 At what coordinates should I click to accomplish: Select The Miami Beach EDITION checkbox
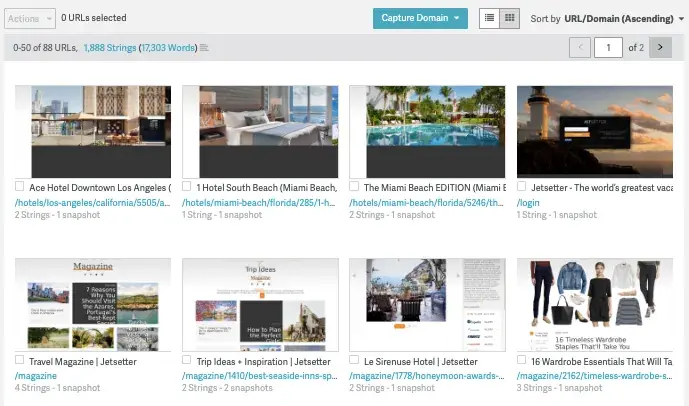click(x=354, y=186)
